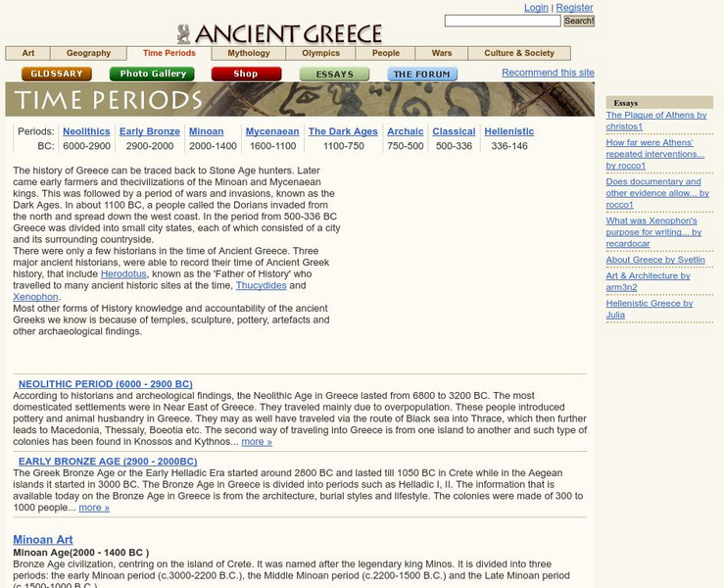This screenshot has height=588, width=724.
Task: Follow the Herodotus link
Action: (x=123, y=273)
